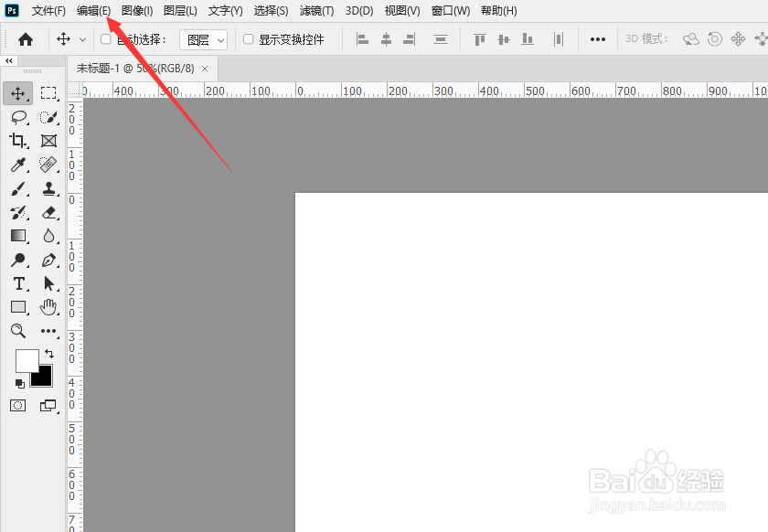The image size is (768, 532).
Task: Pick the Rectangle shape tool
Action: [18, 307]
